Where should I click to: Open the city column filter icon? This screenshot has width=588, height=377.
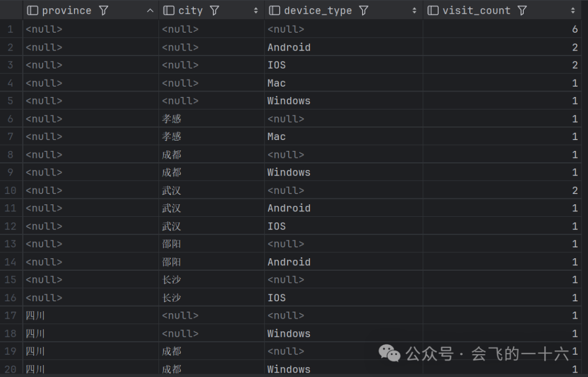(x=215, y=10)
